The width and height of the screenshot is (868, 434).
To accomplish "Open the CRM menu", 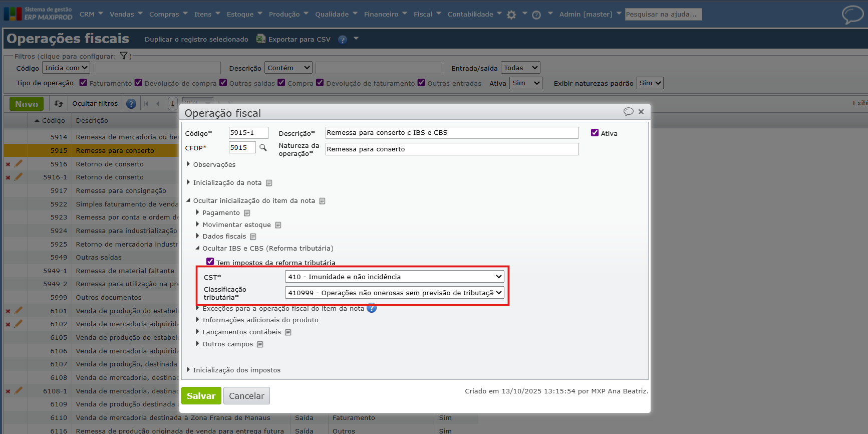I will (91, 14).
